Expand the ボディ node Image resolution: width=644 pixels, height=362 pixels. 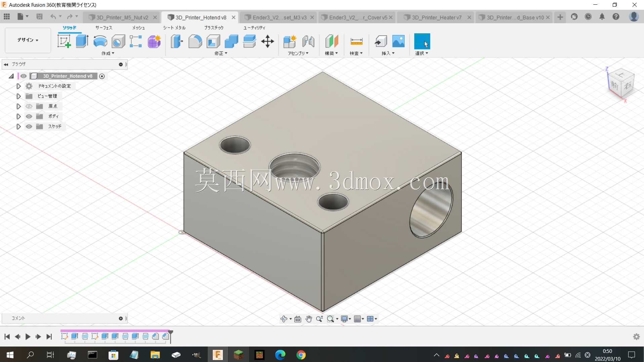coord(18,116)
